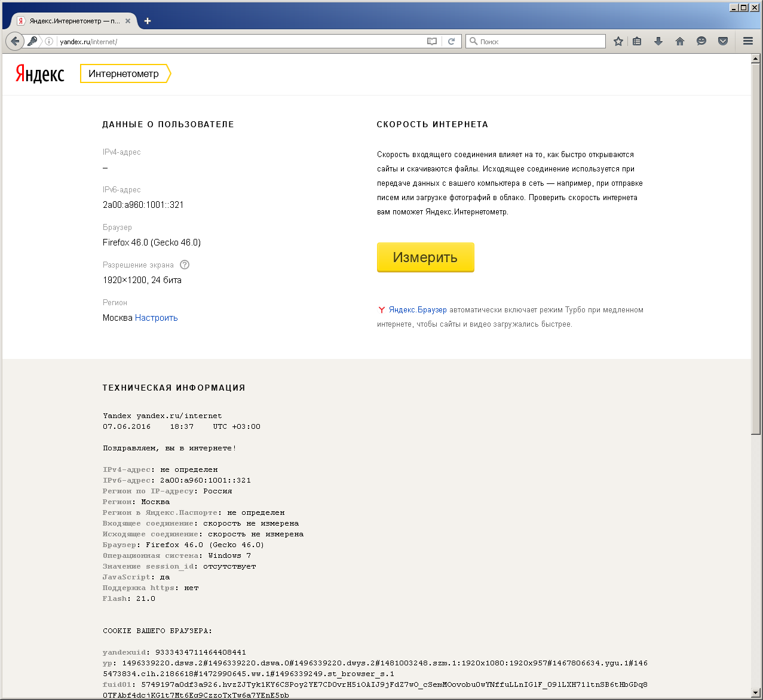This screenshot has height=700, width=763.
Task: Click the ТЕХНИЧЕСКАЯ ИНФОРМАЦИЯ heading
Action: (x=174, y=388)
